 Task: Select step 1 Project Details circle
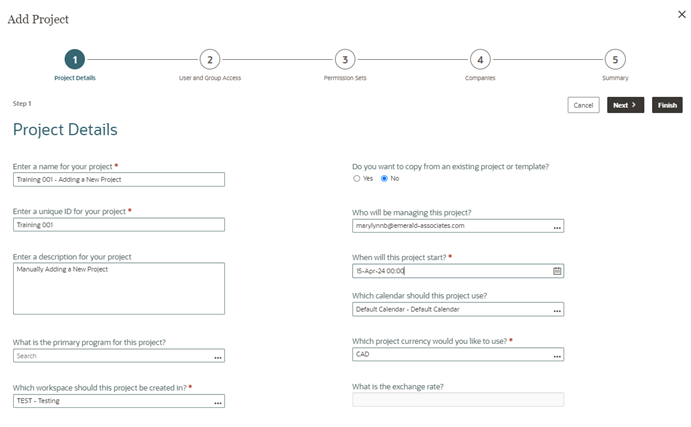75,60
